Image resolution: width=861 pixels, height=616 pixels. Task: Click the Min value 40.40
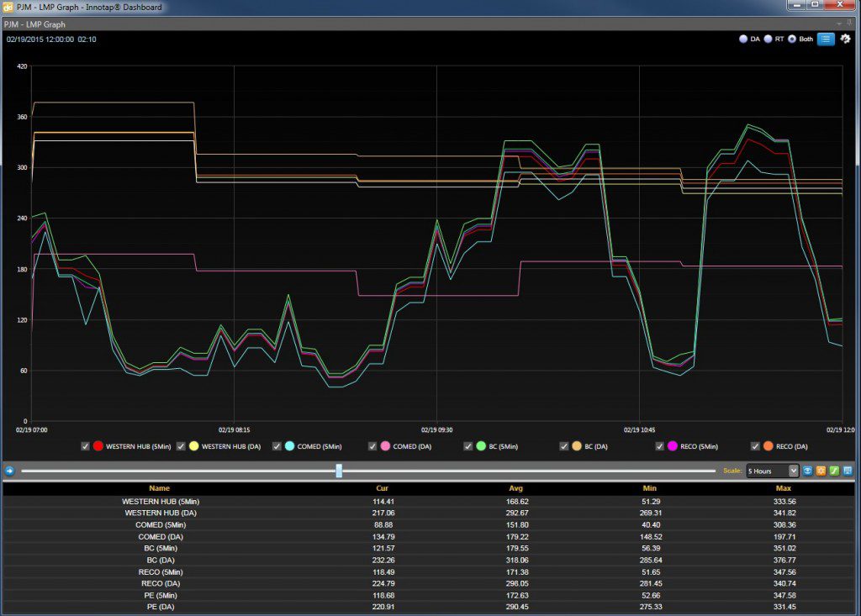(651, 525)
